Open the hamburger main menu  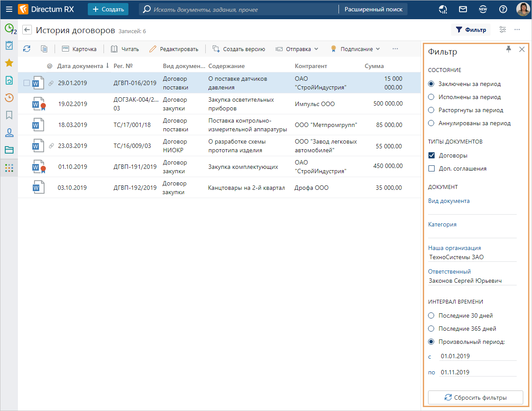coord(9,9)
